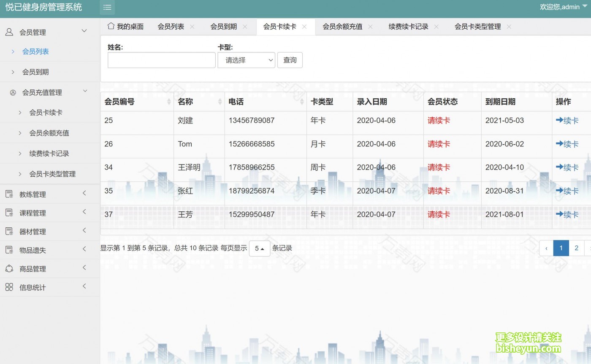
Task: Click the 器材管理 equipment management icon
Action: pyautogui.click(x=8, y=231)
